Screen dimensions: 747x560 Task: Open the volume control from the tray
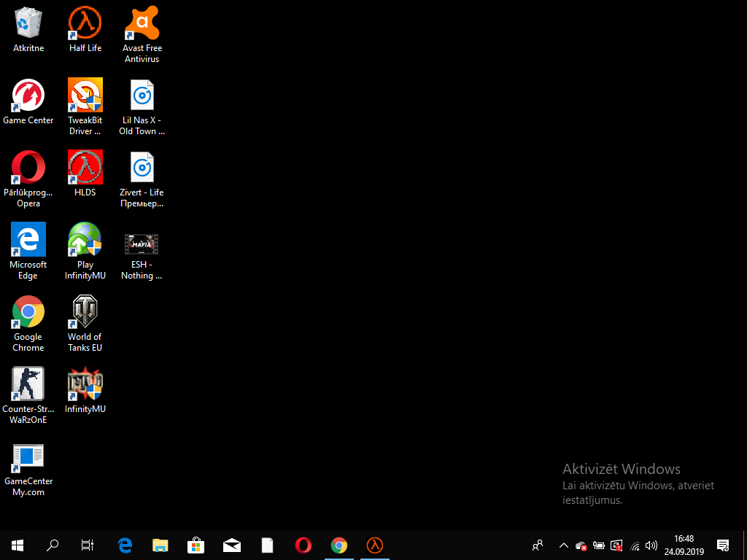[x=651, y=545]
